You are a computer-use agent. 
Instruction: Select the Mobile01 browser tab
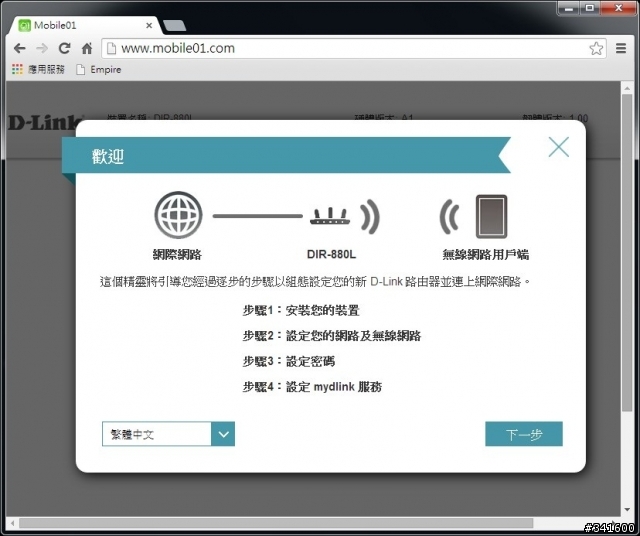coord(86,25)
